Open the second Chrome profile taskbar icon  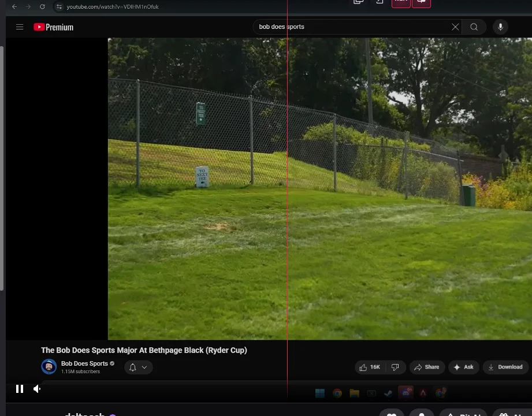pyautogui.click(x=441, y=393)
